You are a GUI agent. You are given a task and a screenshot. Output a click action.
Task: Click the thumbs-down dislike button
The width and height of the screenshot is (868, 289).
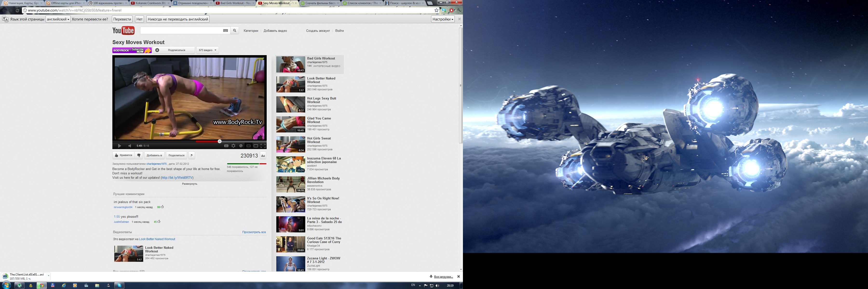point(138,155)
